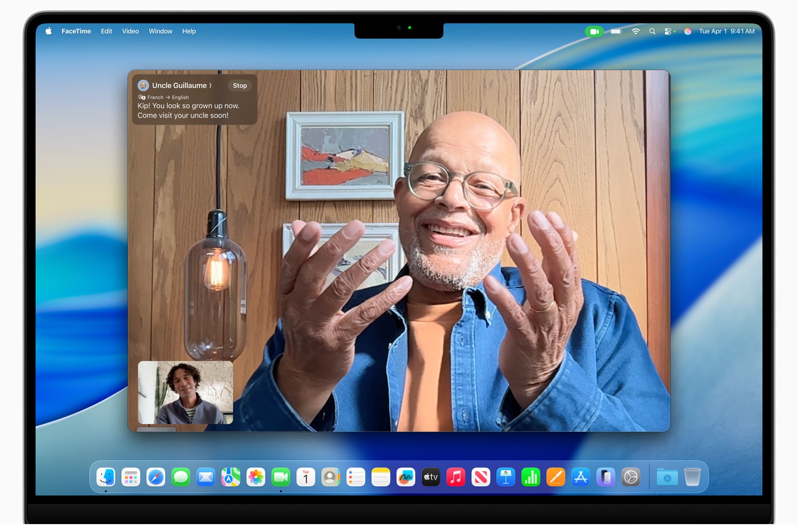Open the Downloads folder stack
Image resolution: width=798 pixels, height=532 pixels.
[667, 477]
